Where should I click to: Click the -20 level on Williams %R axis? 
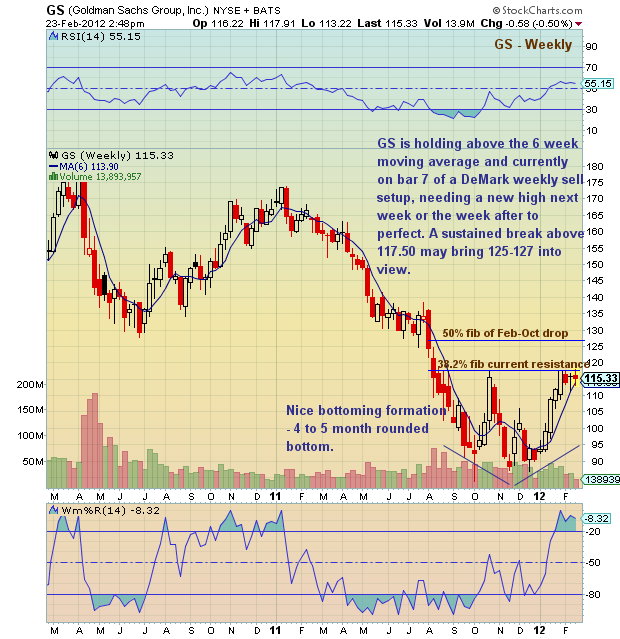593,531
